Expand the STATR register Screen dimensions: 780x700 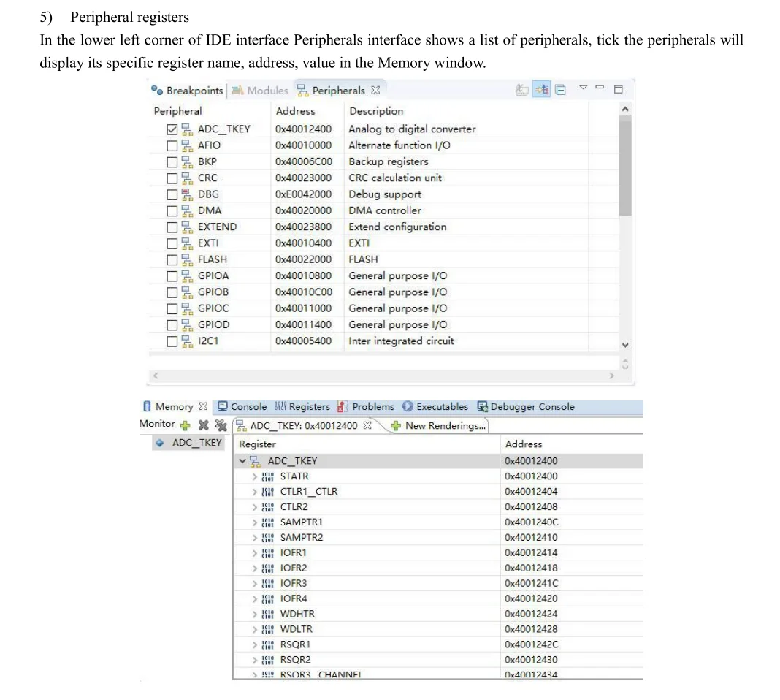(255, 476)
